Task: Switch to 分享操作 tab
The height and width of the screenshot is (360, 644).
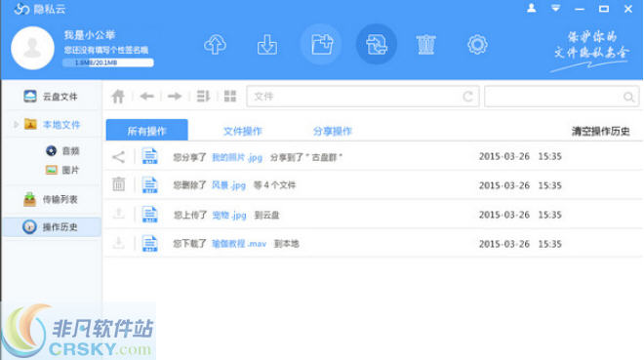Action: point(333,131)
